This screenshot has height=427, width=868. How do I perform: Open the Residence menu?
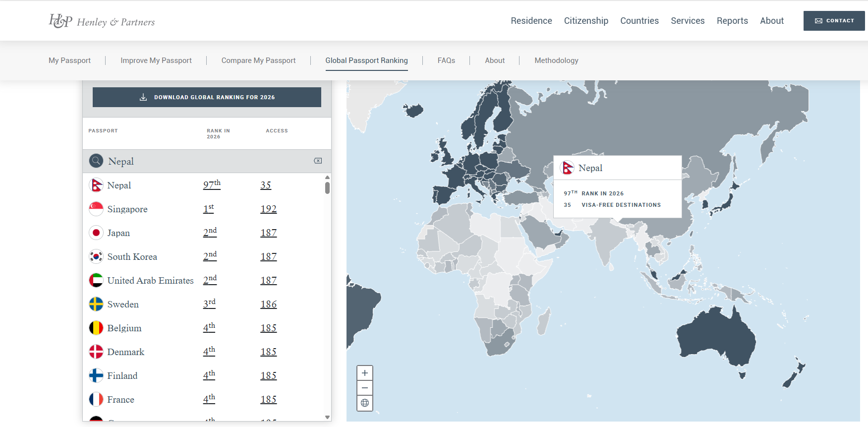click(x=531, y=21)
